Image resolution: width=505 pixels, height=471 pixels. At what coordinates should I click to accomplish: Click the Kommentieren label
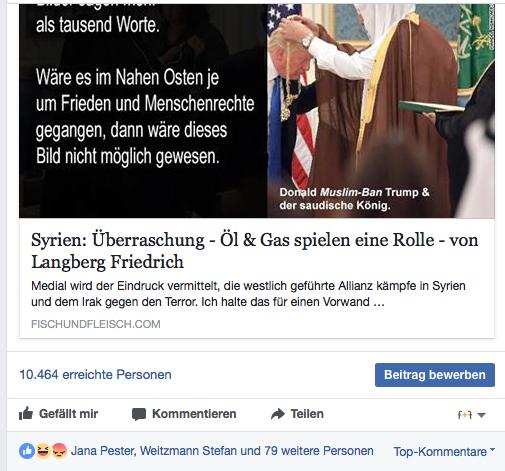[x=194, y=414]
